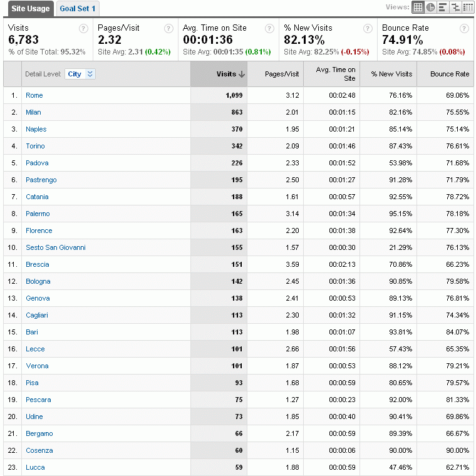Screen dimensions: 476x476
Task: Open the Bologna city link
Action: pyautogui.click(x=38, y=281)
